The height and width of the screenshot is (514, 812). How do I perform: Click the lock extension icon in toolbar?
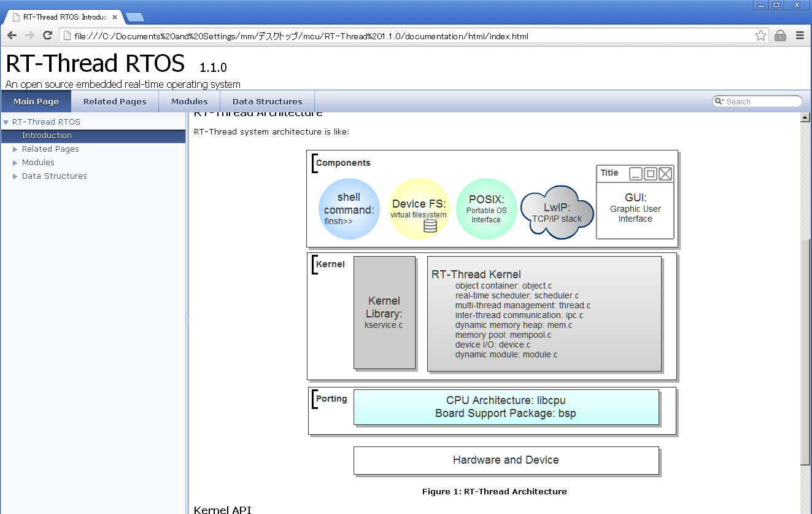780,36
